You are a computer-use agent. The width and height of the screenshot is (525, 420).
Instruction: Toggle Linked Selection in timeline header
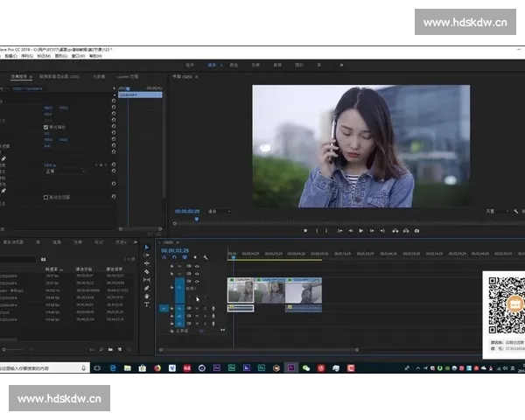(x=185, y=257)
